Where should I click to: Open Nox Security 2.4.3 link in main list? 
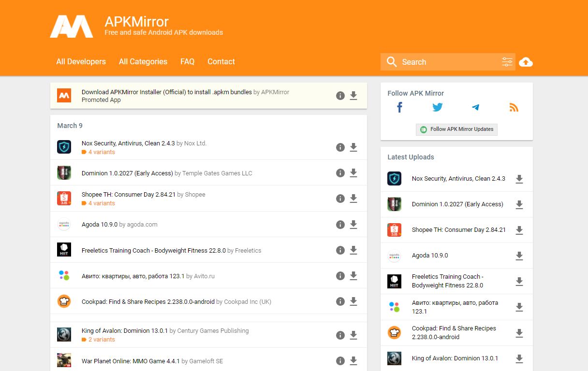(x=128, y=143)
